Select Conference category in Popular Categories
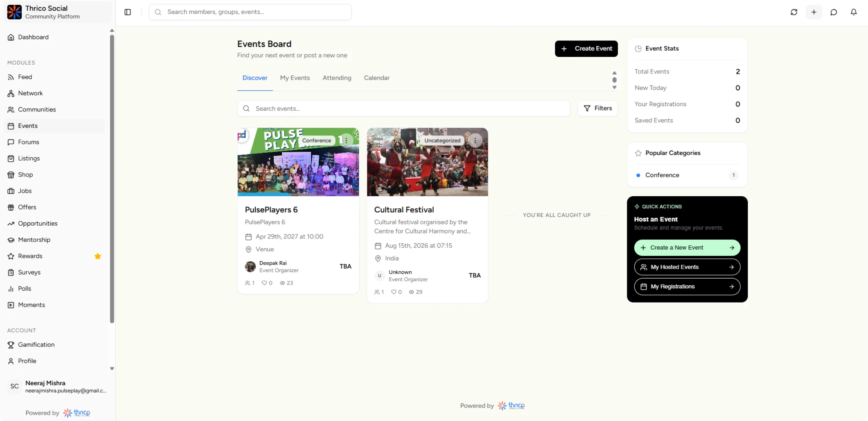The width and height of the screenshot is (868, 421). pyautogui.click(x=687, y=175)
